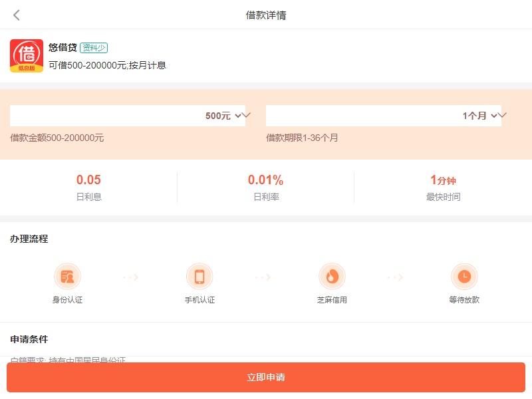
Task: Click the 身份认证 step icon
Action: 67,276
